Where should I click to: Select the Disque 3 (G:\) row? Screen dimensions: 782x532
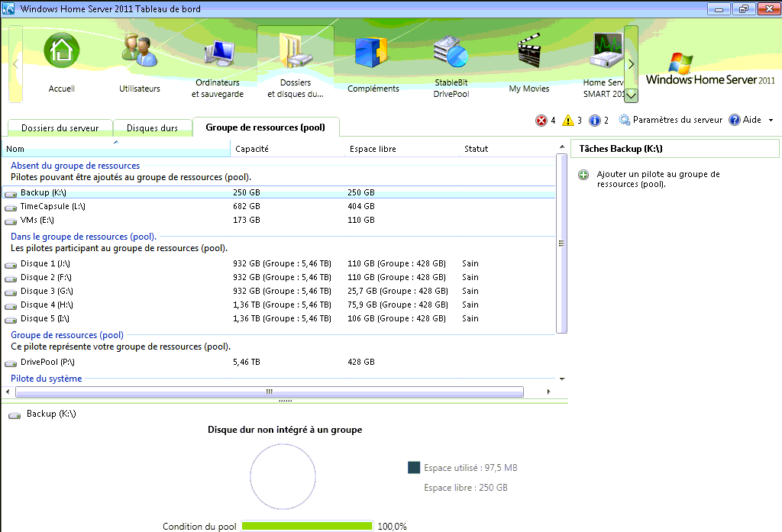[x=278, y=291]
